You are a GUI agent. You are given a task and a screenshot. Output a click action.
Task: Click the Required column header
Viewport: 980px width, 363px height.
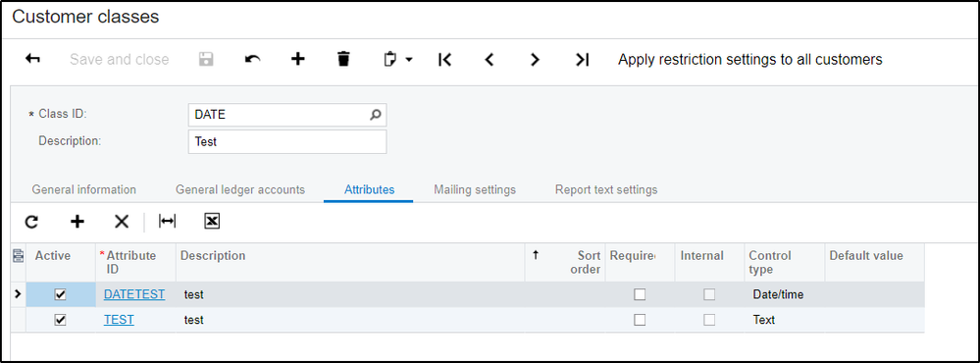coord(640,262)
